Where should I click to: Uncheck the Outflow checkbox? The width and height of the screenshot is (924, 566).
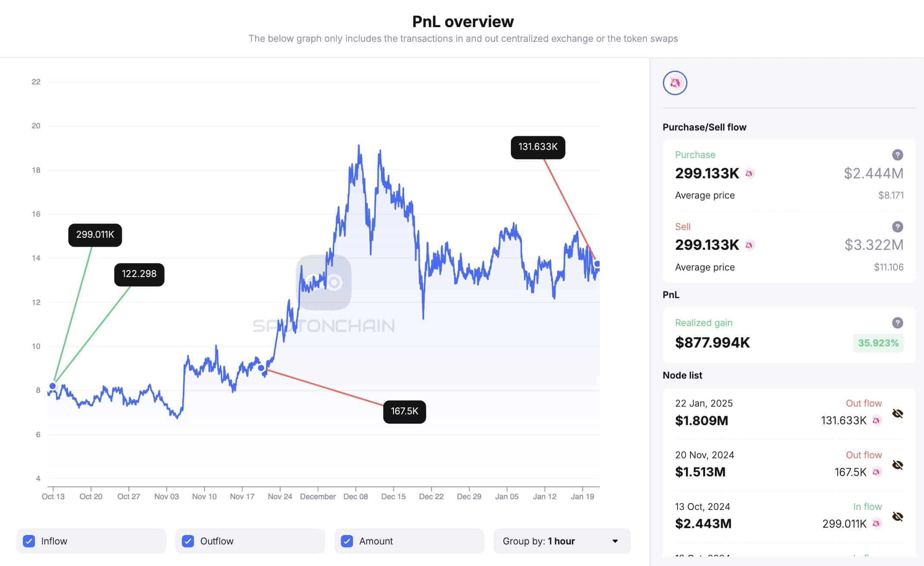188,541
